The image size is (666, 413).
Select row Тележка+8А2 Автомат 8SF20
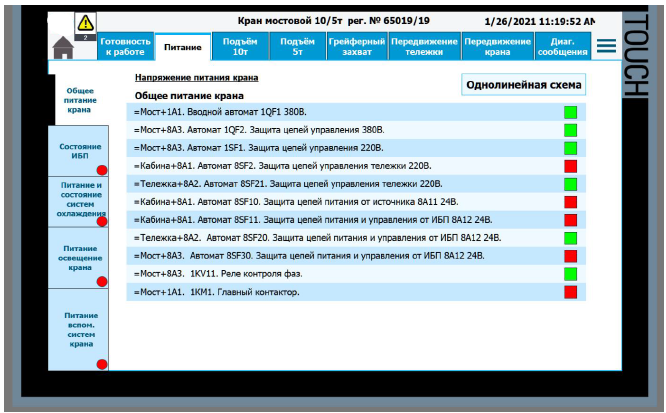tap(356, 238)
